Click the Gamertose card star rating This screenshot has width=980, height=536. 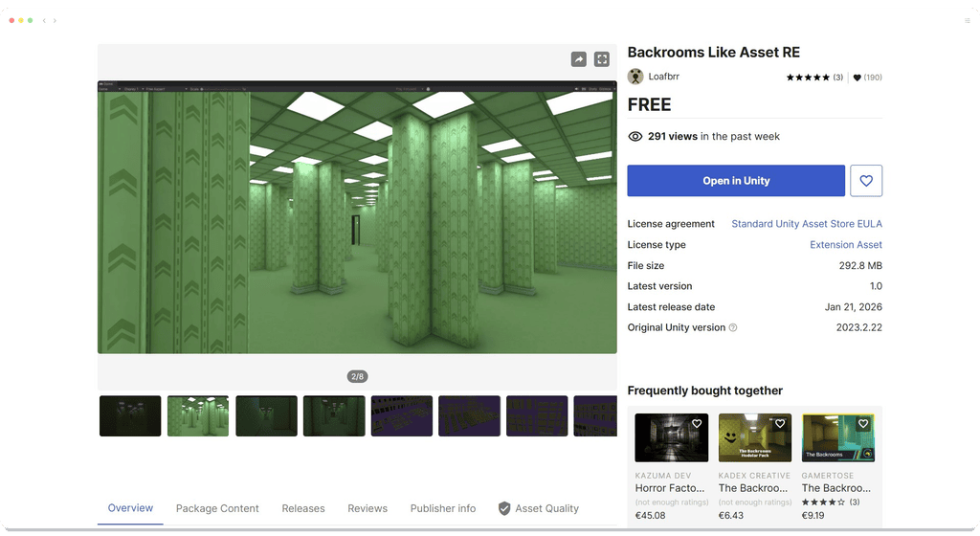coord(823,502)
